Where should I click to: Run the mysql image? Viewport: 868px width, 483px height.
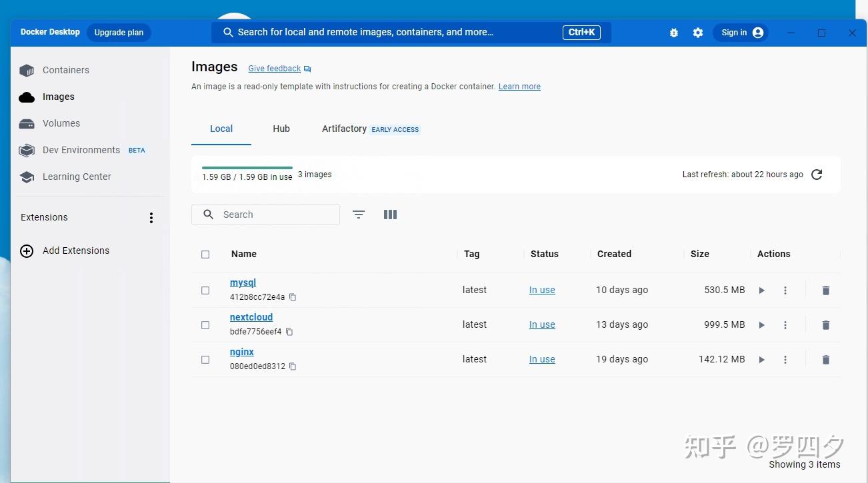point(762,290)
